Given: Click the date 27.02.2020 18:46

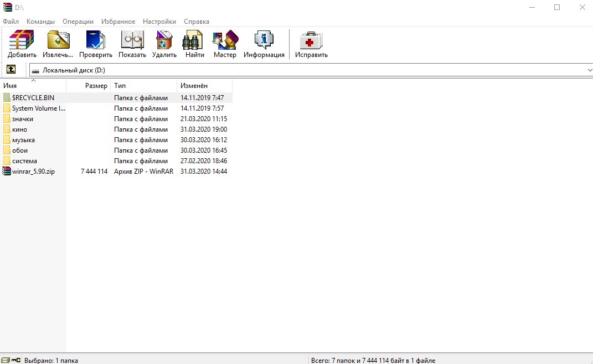Looking at the screenshot, I should 204,161.
